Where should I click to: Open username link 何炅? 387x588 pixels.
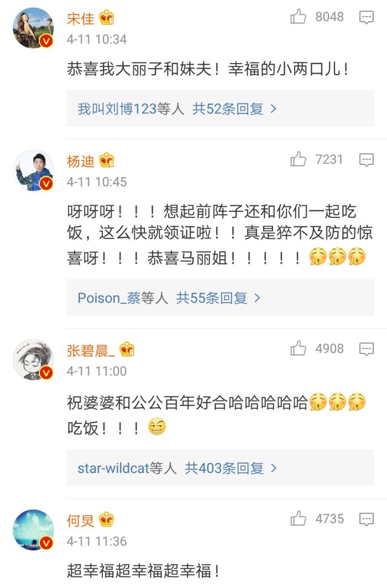point(81,521)
